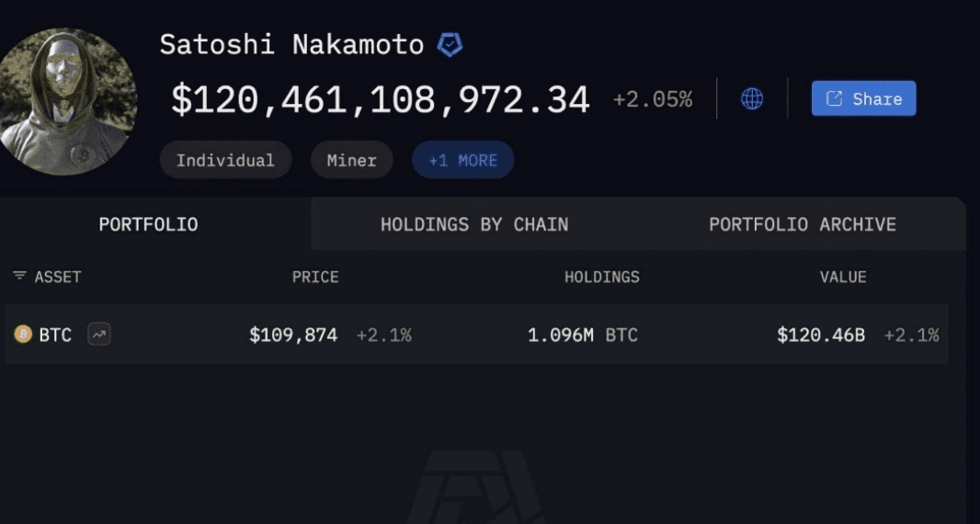980x524 pixels.
Task: Open the HOLDINGS BY CHAIN tab
Action: coord(474,224)
